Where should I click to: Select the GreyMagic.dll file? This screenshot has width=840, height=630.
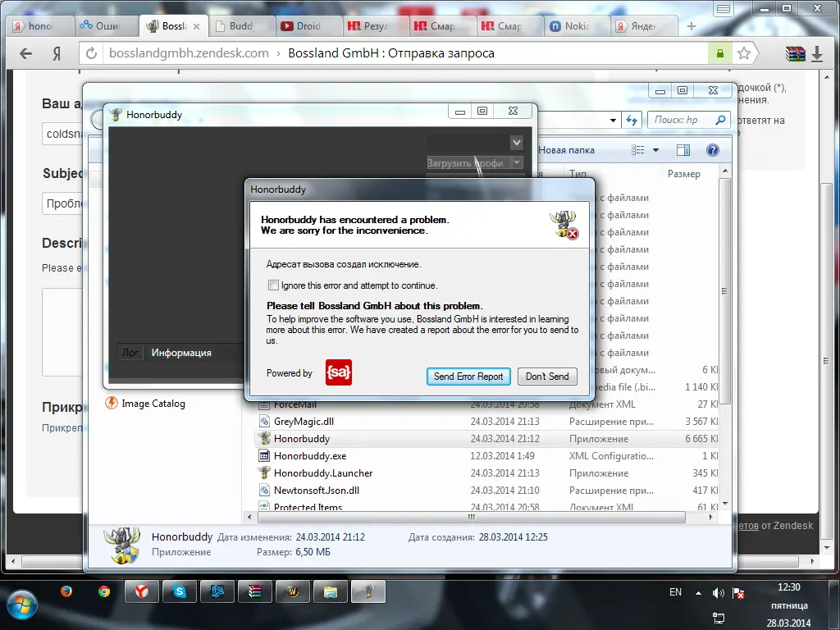(x=304, y=422)
